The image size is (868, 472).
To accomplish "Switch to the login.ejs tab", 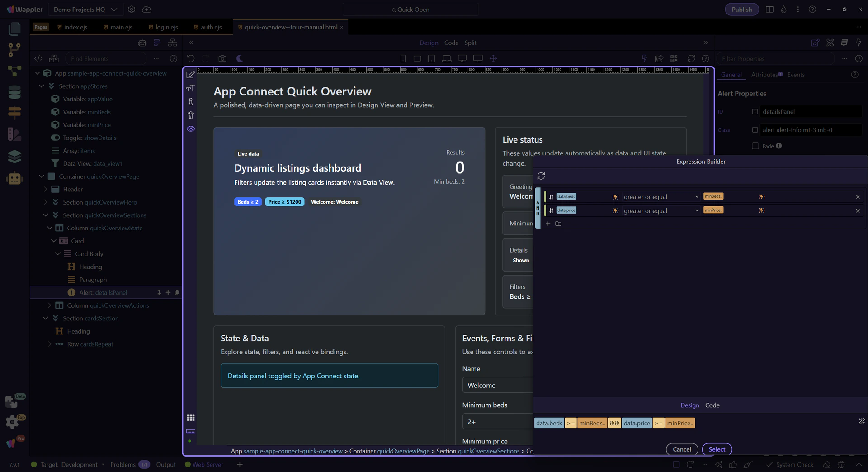I will click(166, 27).
